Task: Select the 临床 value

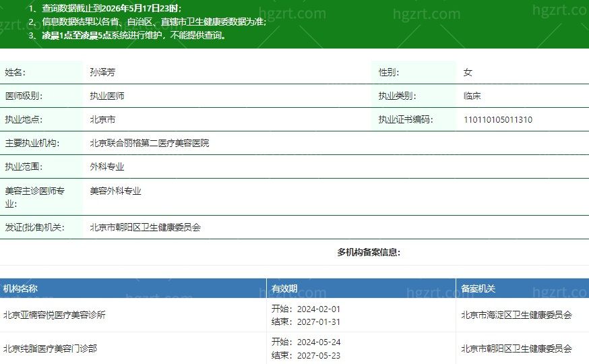Action: 472,96
